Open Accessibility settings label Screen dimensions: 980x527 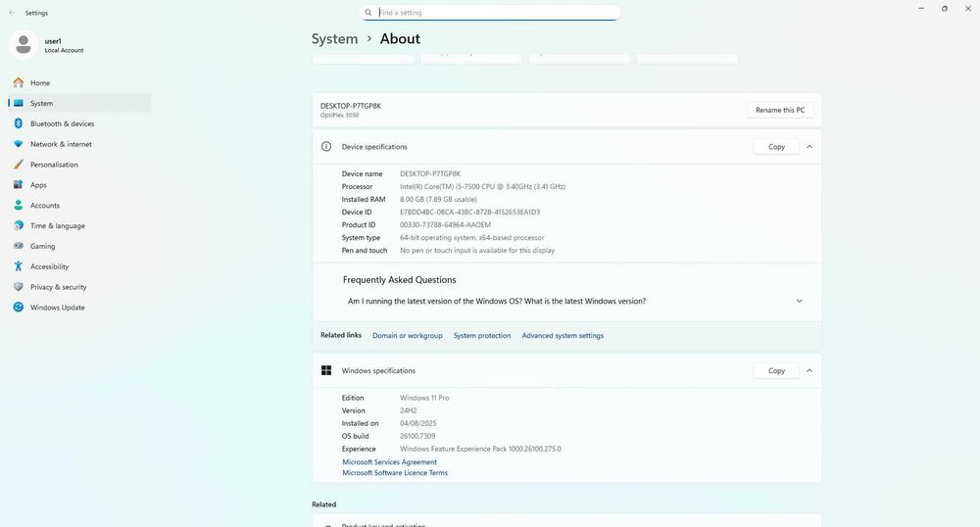(49, 266)
